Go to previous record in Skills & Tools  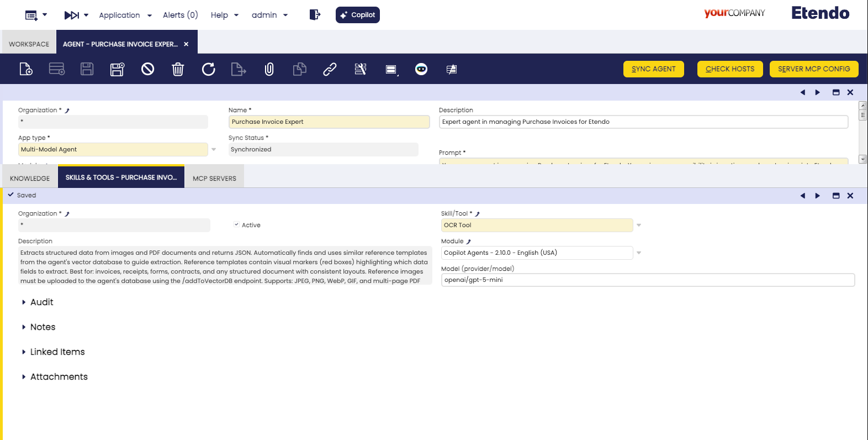tap(803, 196)
